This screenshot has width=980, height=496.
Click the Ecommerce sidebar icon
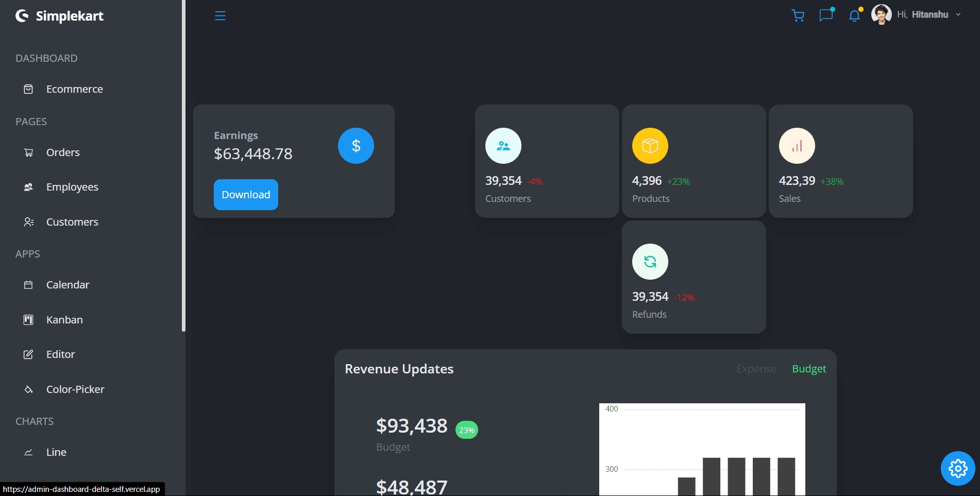(28, 89)
